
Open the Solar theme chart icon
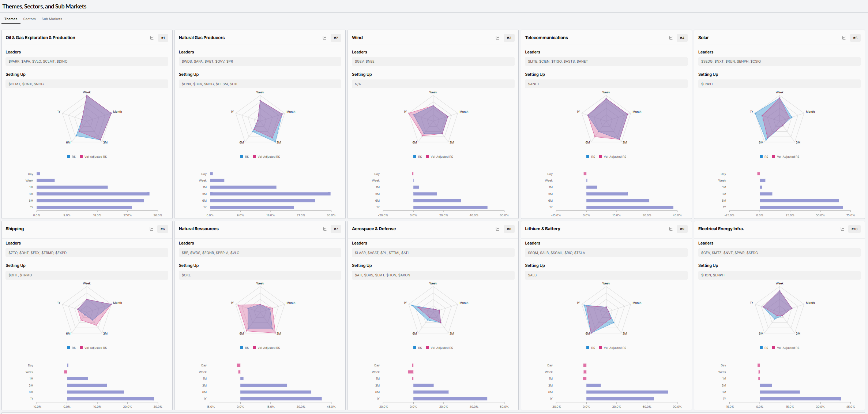pyautogui.click(x=844, y=38)
